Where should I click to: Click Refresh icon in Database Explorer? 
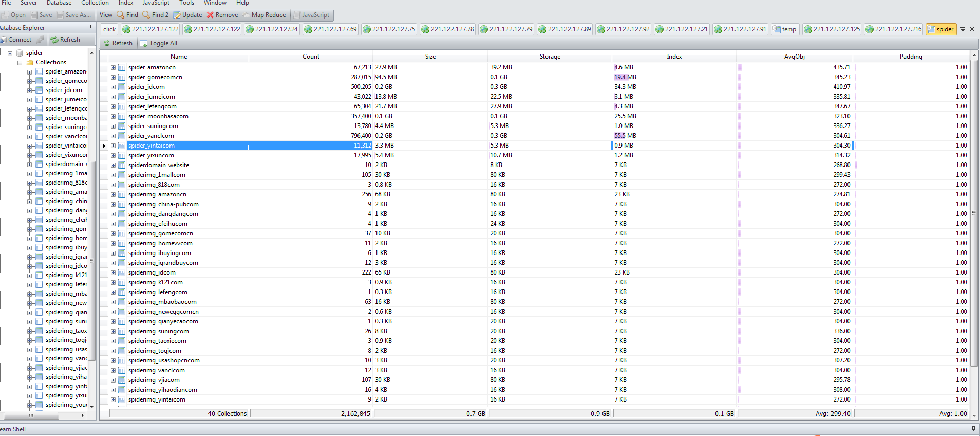click(54, 40)
